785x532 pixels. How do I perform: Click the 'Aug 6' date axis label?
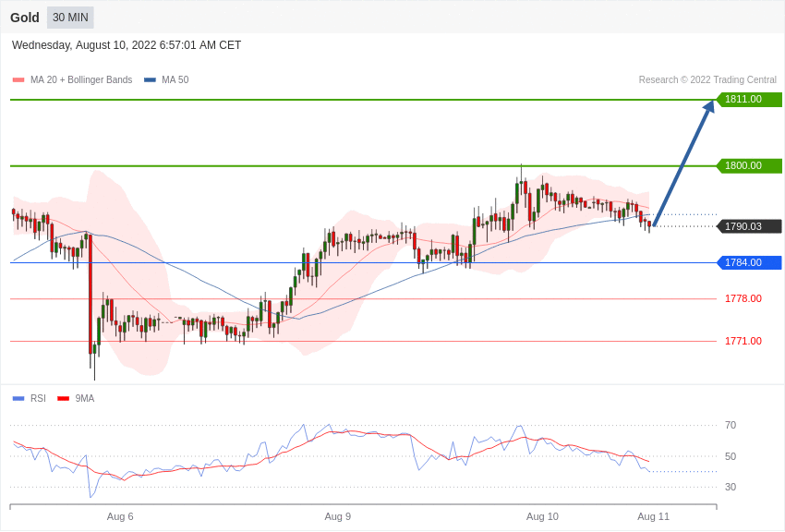click(120, 516)
